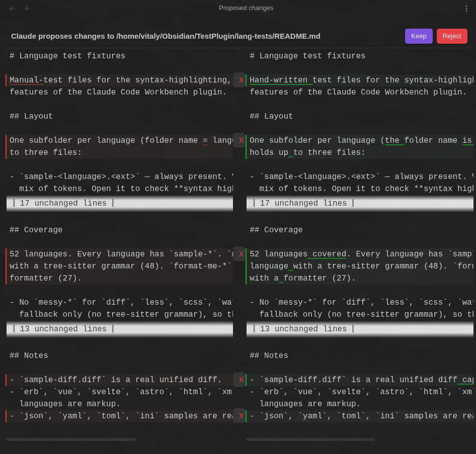Expand the left '17 unchanged lines' section
The width and height of the screenshot is (476, 454).
[x=120, y=203]
